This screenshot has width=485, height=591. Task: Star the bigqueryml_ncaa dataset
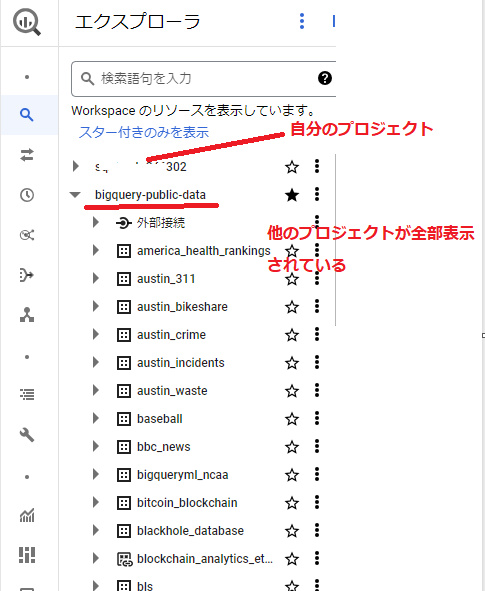coord(292,475)
